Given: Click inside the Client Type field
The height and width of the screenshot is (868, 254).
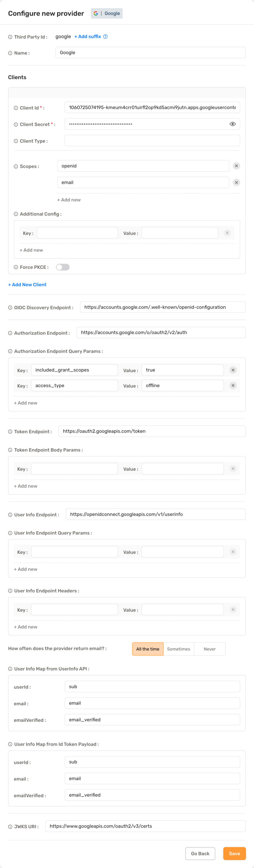Looking at the screenshot, I should 152,141.
